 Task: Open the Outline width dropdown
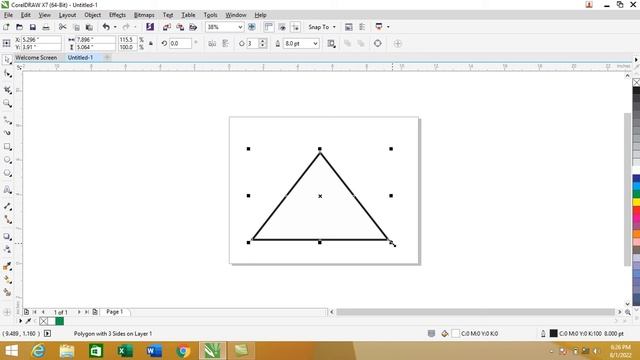[315, 43]
